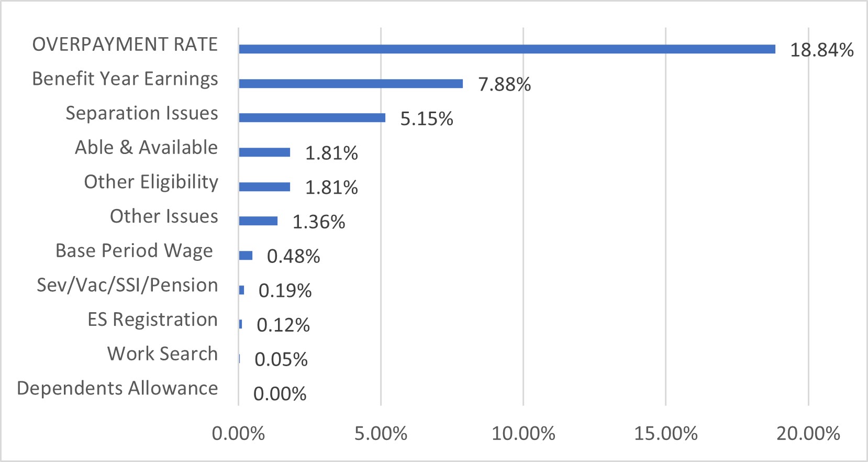Image resolution: width=868 pixels, height=462 pixels.
Task: Select the 0.48% data label
Action: (x=293, y=256)
